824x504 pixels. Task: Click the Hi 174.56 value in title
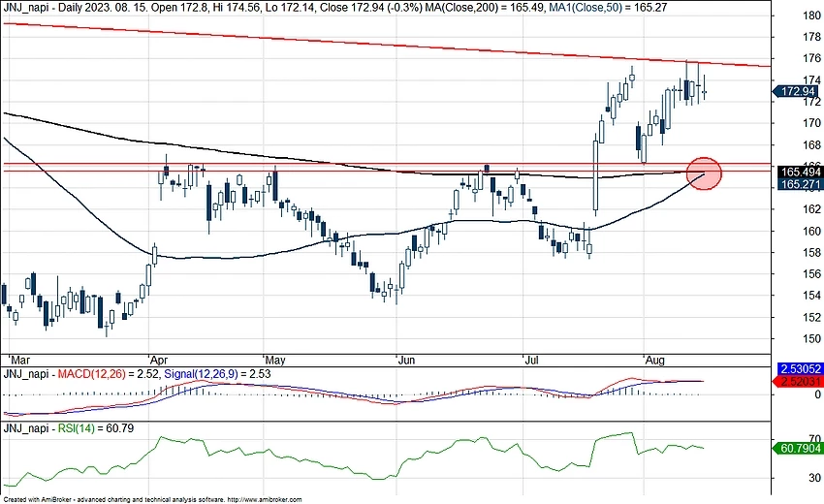(x=239, y=8)
